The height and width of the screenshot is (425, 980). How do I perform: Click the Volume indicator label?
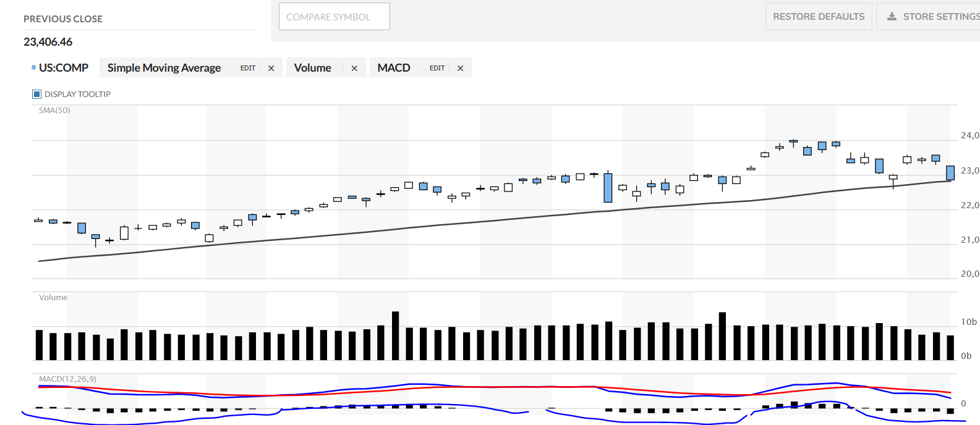(x=312, y=68)
